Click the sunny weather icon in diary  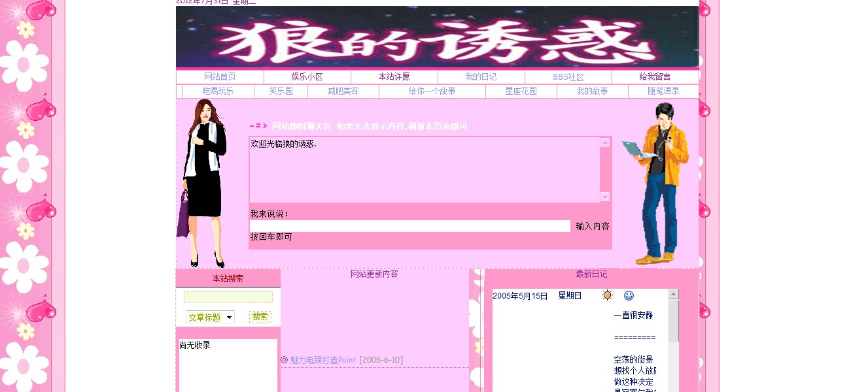coord(608,295)
